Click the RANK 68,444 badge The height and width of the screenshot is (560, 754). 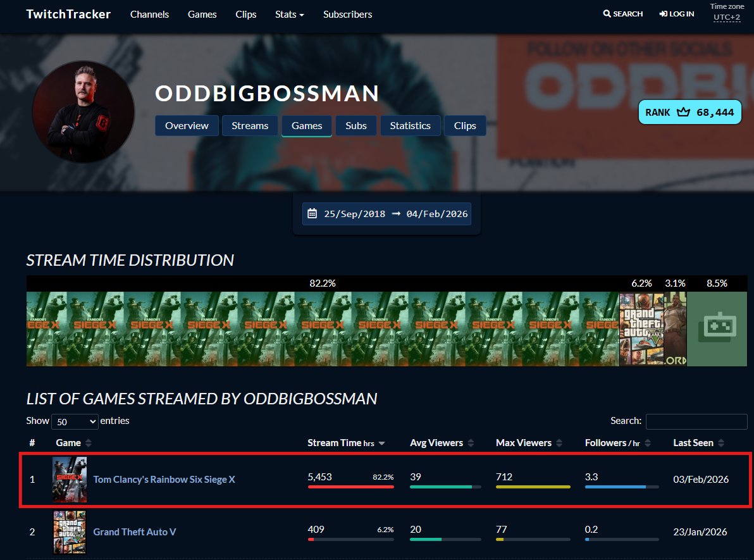pyautogui.click(x=689, y=112)
